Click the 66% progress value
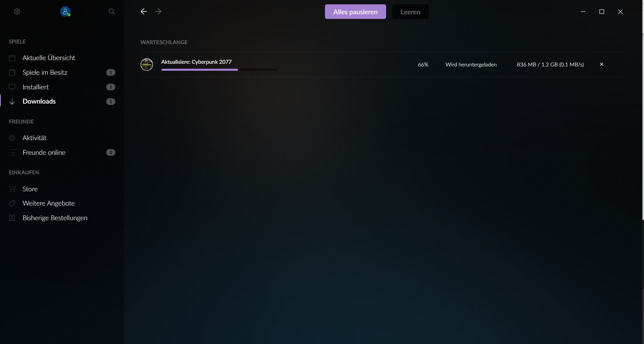Viewport: 644px width, 344px height. [x=423, y=64]
